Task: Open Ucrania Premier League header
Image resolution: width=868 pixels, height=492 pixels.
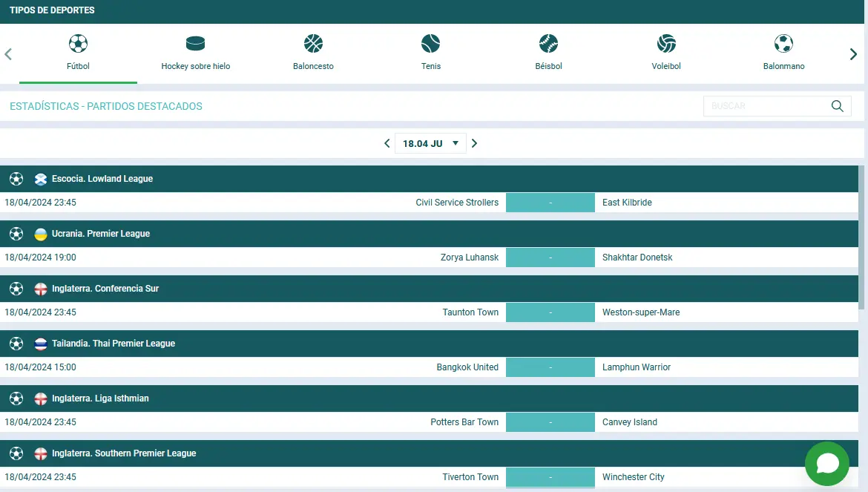Action: 101,234
